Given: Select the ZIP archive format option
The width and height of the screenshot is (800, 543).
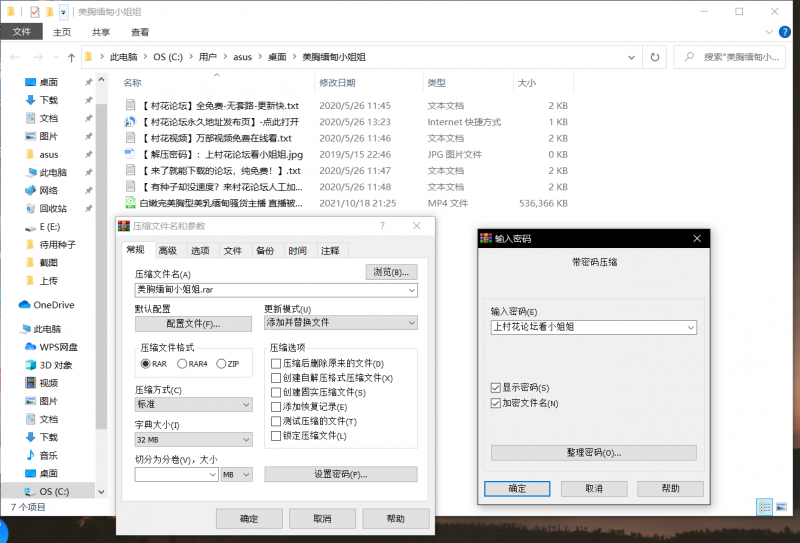Looking at the screenshot, I should point(219,363).
